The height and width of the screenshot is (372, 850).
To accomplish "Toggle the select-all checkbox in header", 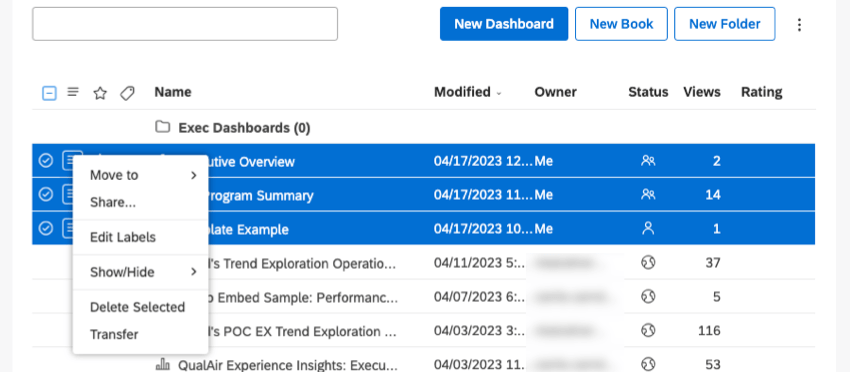I will (x=49, y=93).
